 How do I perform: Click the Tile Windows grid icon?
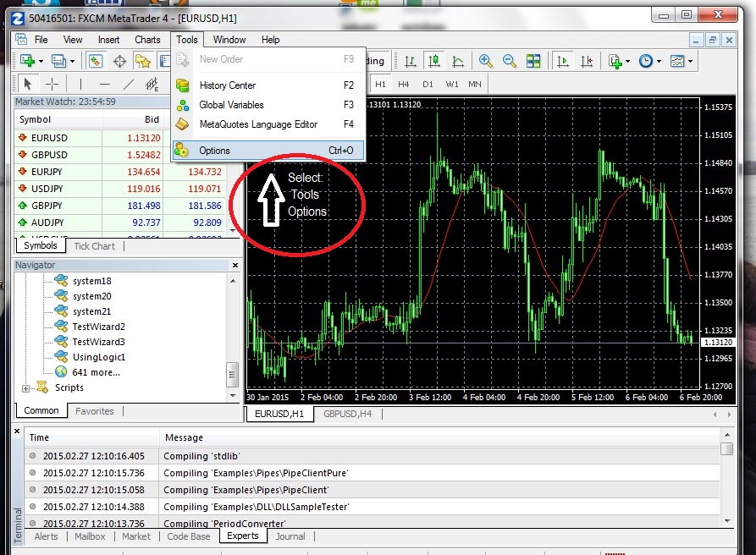coord(533,61)
